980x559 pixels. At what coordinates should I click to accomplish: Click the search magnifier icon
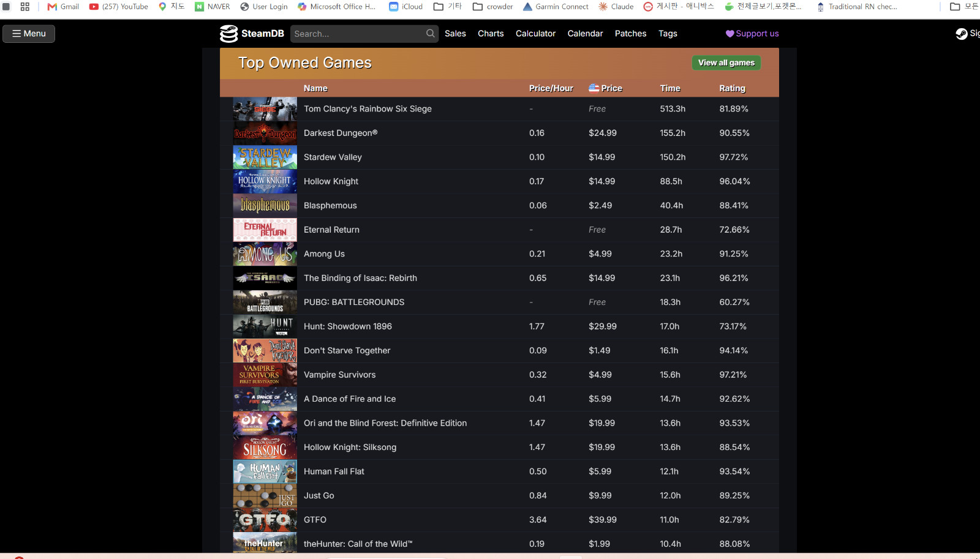tap(431, 34)
